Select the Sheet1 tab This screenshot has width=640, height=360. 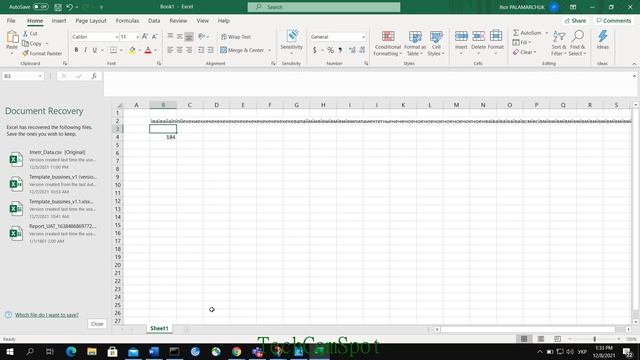tap(159, 329)
